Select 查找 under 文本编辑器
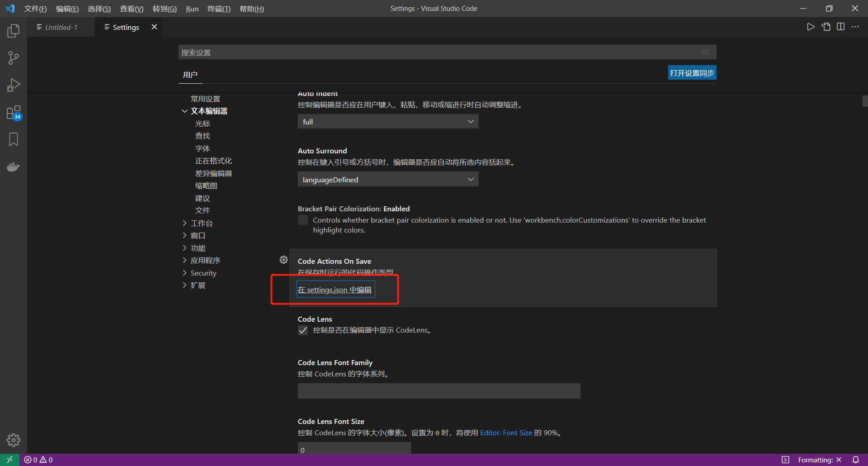 [x=203, y=136]
